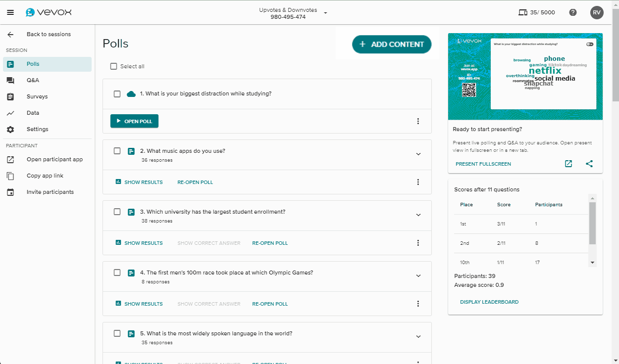This screenshot has width=619, height=364.
Task: Click the help question mark icon
Action: 573,12
